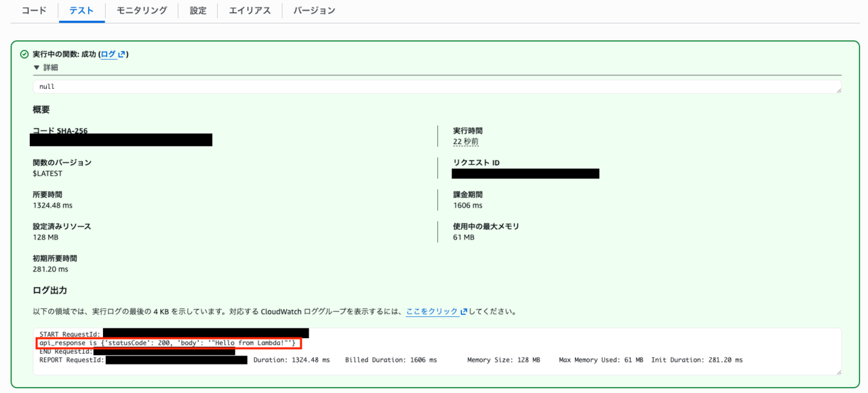Image resolution: width=868 pixels, height=393 pixels.
Task: Click the 22 秒前 execution timestamp
Action: coord(465,142)
